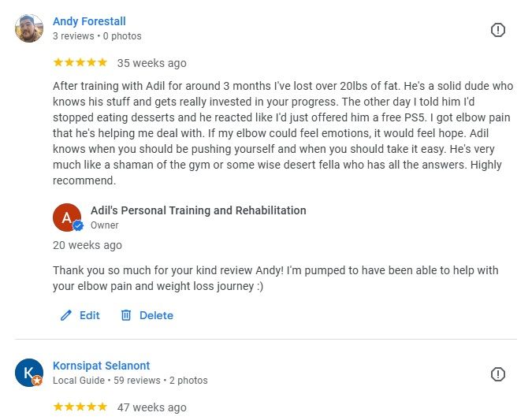The image size is (532, 420).
Task: Click the Andy Forestall reviewer name
Action: 89,21
